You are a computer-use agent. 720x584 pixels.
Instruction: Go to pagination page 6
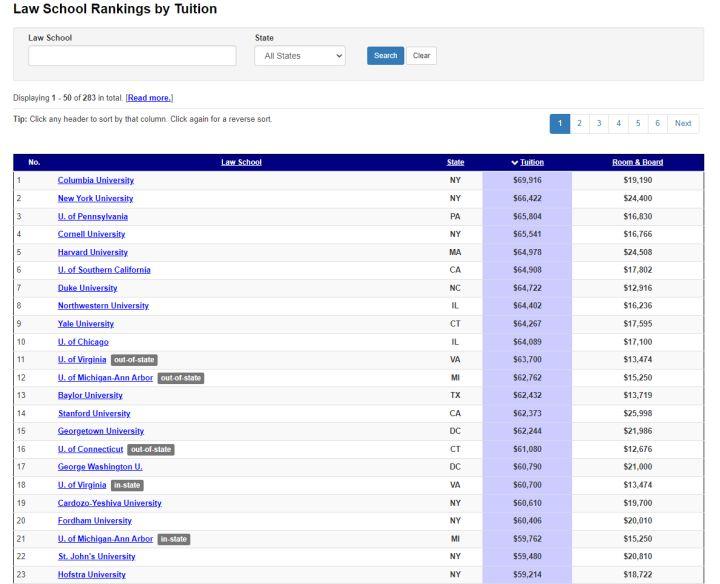657,123
